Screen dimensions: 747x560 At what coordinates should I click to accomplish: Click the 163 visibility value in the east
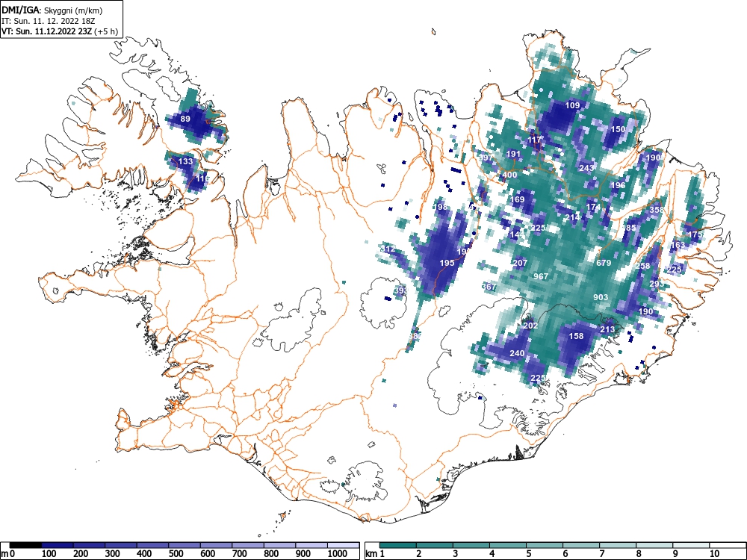(678, 245)
